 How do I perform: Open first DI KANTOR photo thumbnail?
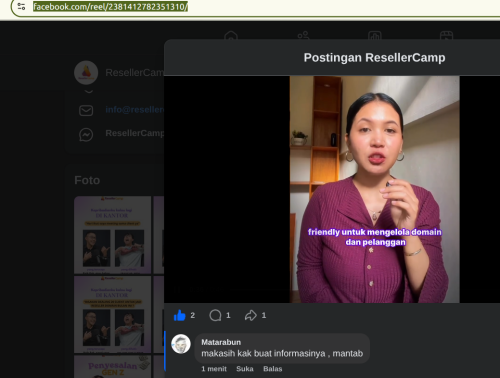point(113,235)
